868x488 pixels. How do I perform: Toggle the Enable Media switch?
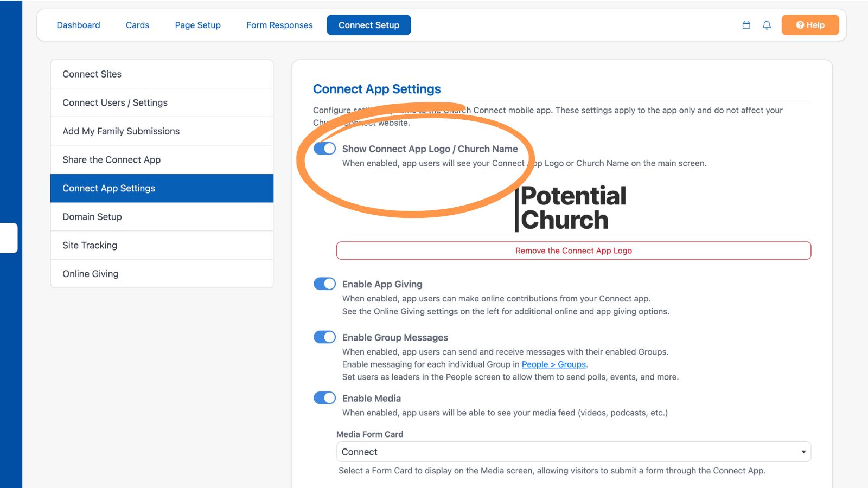coord(325,398)
